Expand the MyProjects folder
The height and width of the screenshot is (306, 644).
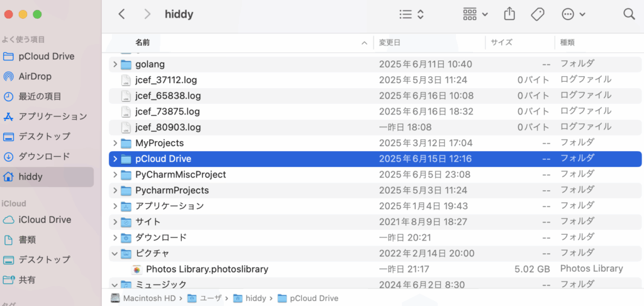115,144
